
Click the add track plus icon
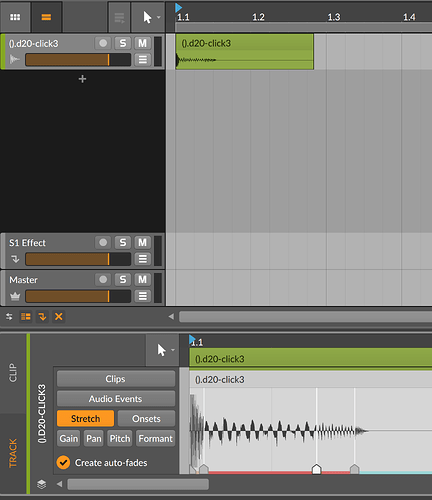click(x=82, y=79)
